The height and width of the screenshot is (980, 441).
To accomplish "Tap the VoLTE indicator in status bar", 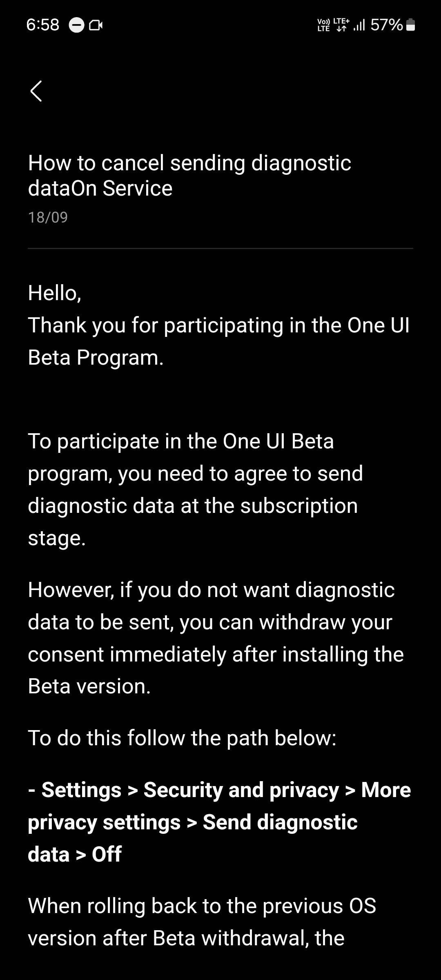I will (323, 25).
